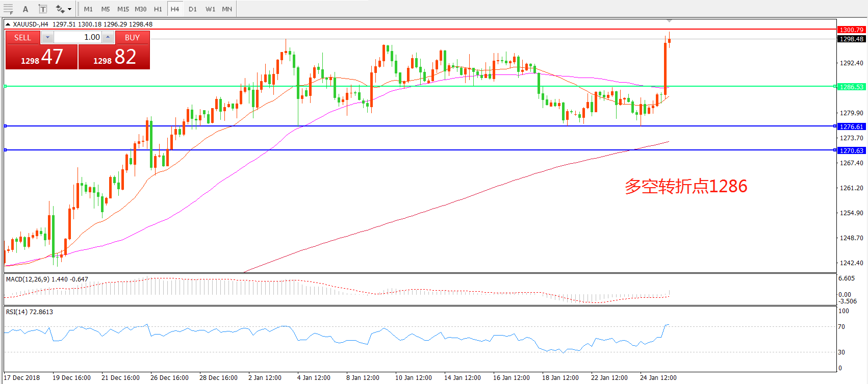Decrease lot volume with down arrow

47,37
